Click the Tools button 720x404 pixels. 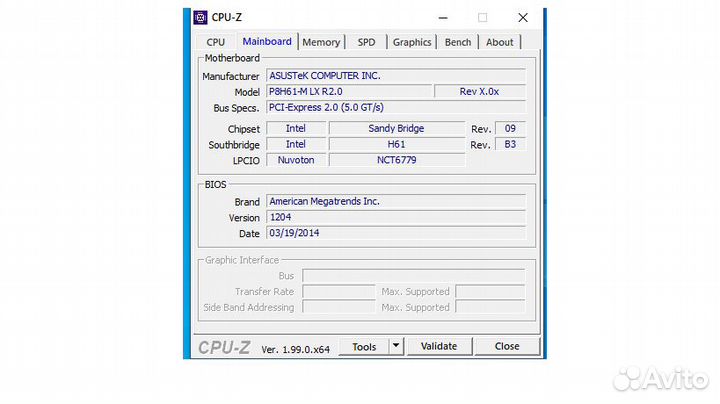pos(364,347)
